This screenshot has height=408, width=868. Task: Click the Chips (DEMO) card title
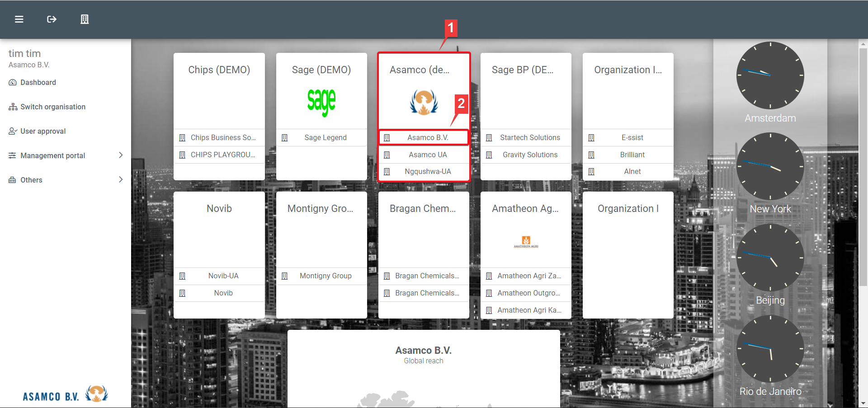click(x=219, y=70)
